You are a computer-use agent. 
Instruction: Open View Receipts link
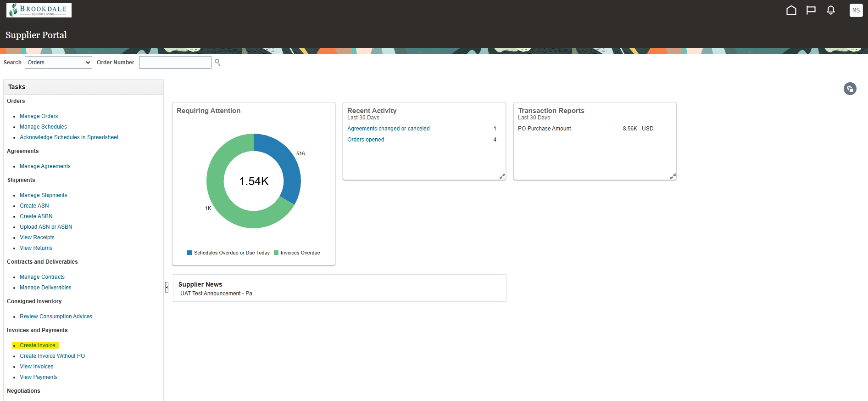(37, 237)
